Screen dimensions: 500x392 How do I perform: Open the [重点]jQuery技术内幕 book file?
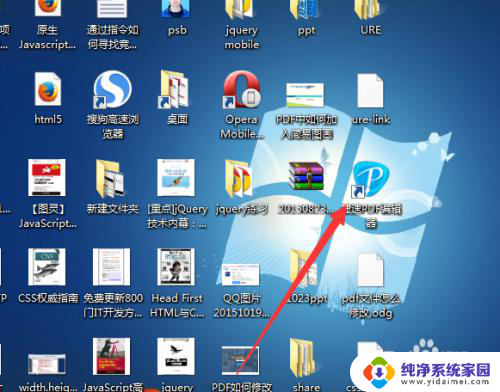[176, 177]
